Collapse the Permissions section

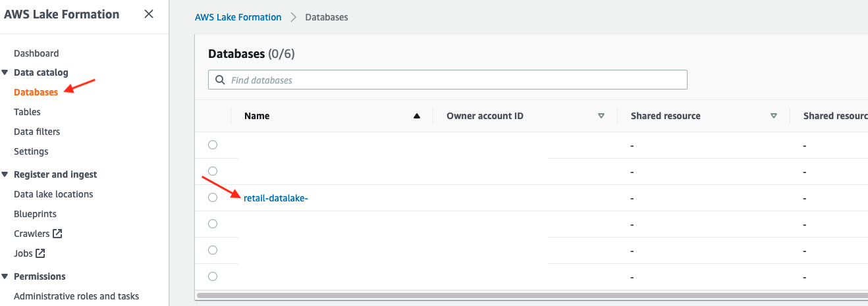(5, 276)
